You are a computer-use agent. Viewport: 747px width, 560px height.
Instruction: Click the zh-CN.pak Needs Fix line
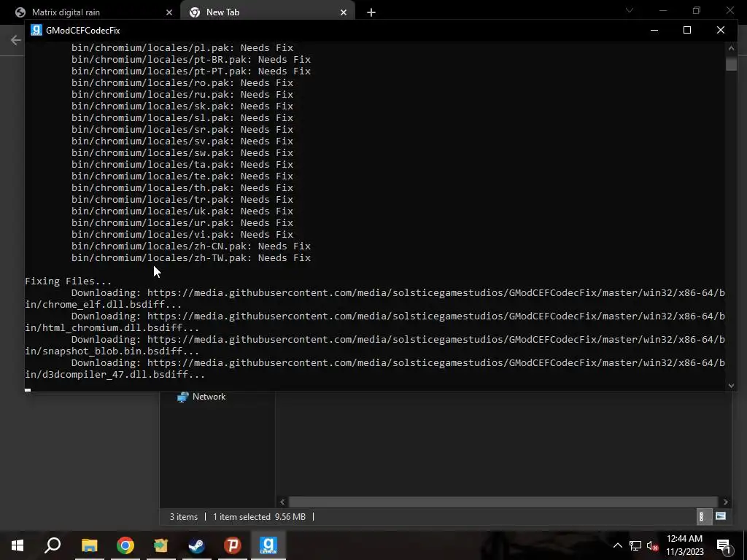pyautogui.click(x=191, y=246)
